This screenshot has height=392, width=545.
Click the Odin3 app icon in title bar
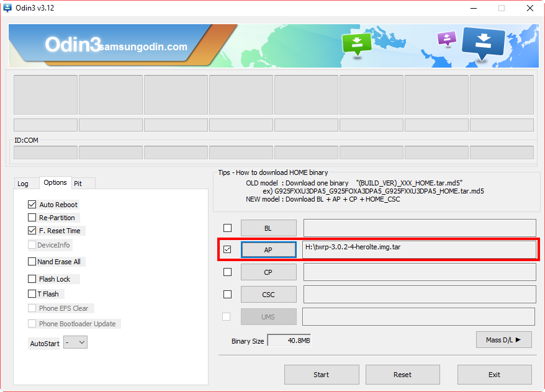pos(7,7)
